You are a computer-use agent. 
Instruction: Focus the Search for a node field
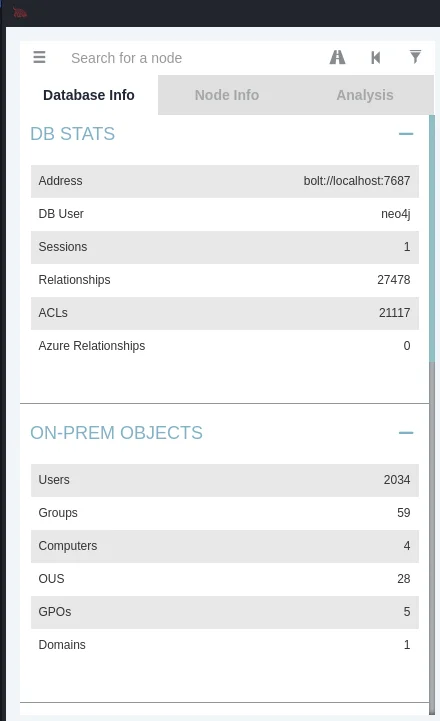[x=193, y=58]
